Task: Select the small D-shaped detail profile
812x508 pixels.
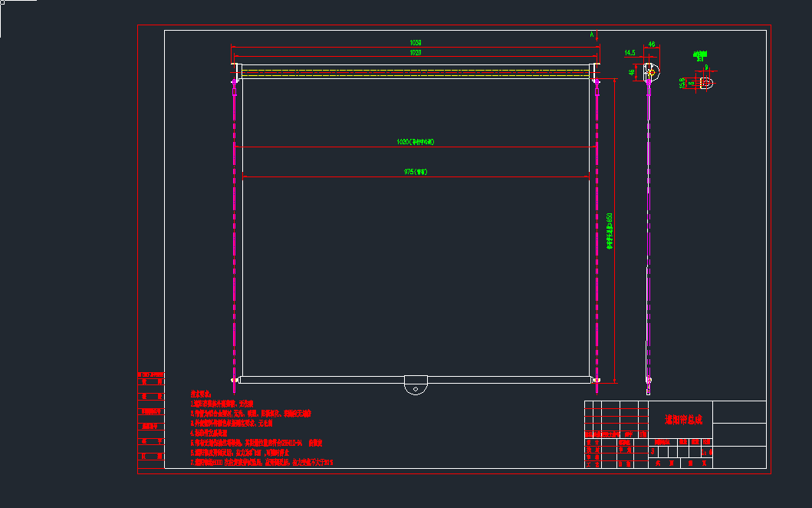Action: click(x=706, y=82)
